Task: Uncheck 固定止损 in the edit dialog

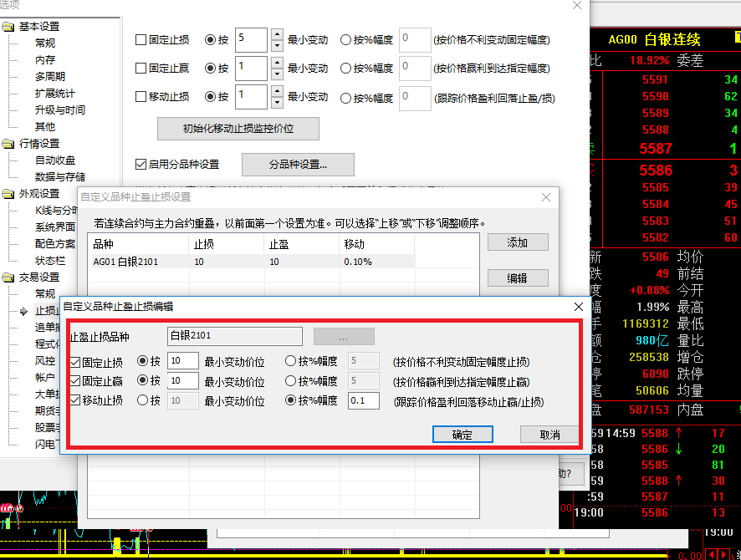Action: coord(75,362)
